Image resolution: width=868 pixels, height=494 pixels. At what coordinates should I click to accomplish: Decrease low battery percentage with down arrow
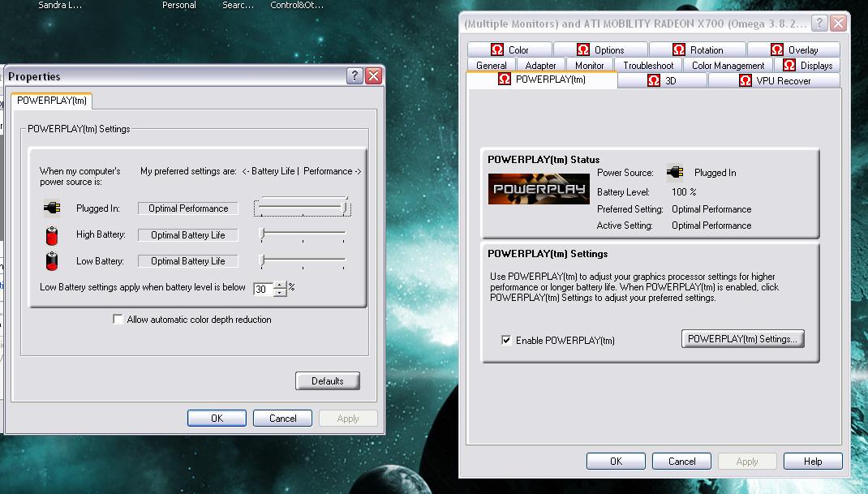point(280,292)
